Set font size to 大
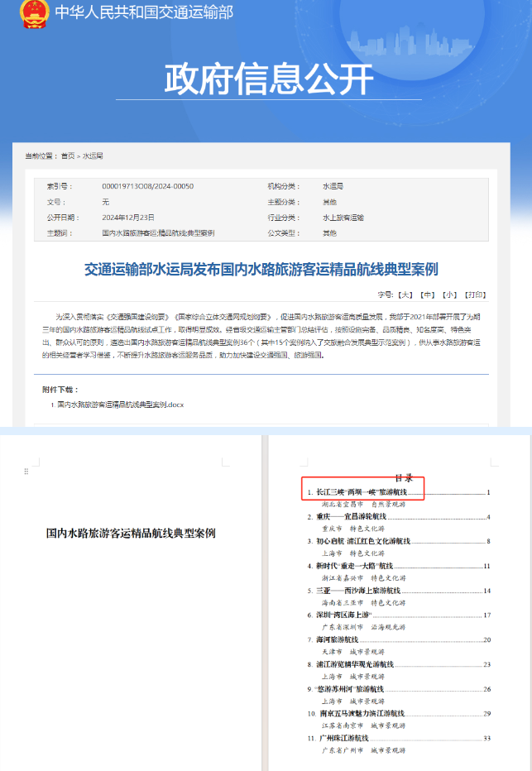 coord(405,294)
